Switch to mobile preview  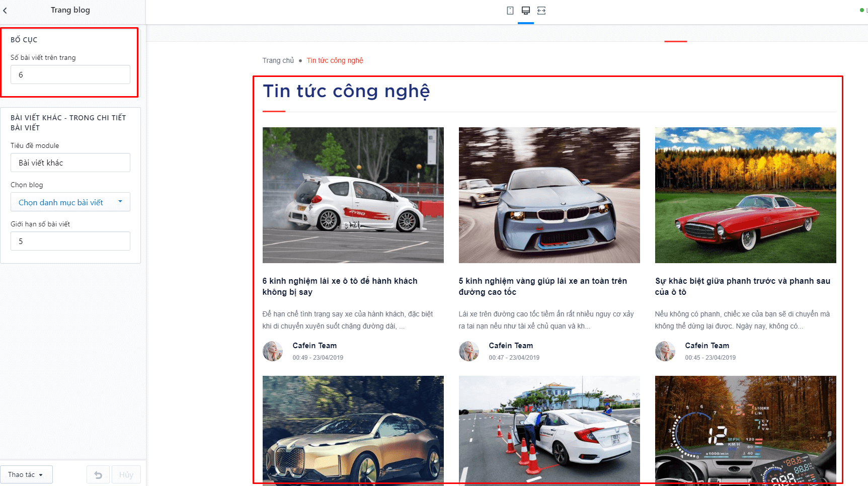[x=510, y=11]
